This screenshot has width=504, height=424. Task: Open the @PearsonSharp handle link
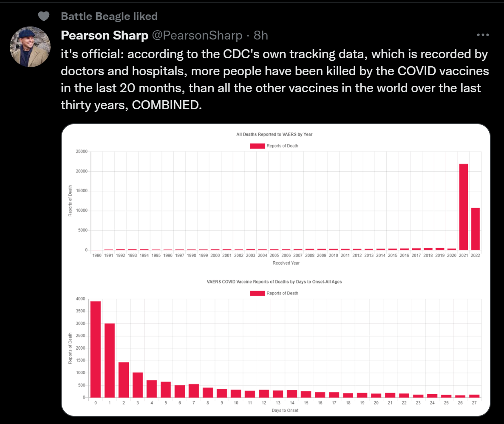(x=197, y=35)
